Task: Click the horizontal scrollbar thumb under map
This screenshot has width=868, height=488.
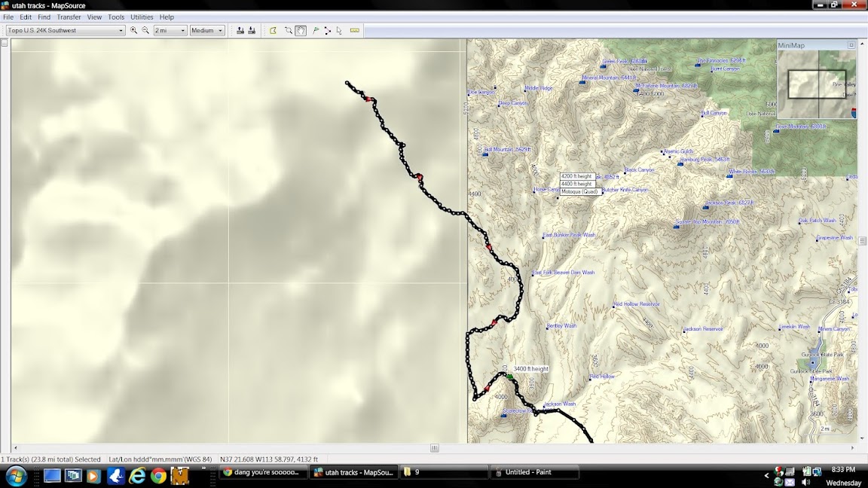Action: [435, 448]
